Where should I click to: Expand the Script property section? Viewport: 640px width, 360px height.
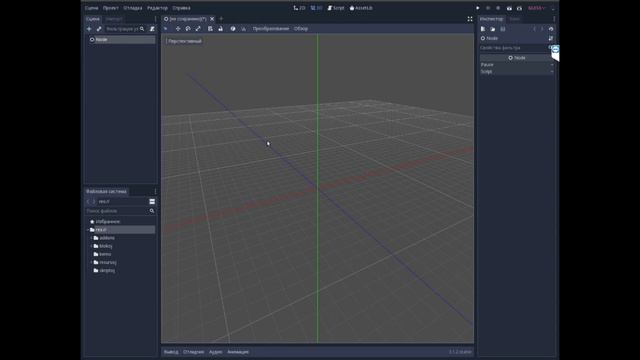pos(517,71)
